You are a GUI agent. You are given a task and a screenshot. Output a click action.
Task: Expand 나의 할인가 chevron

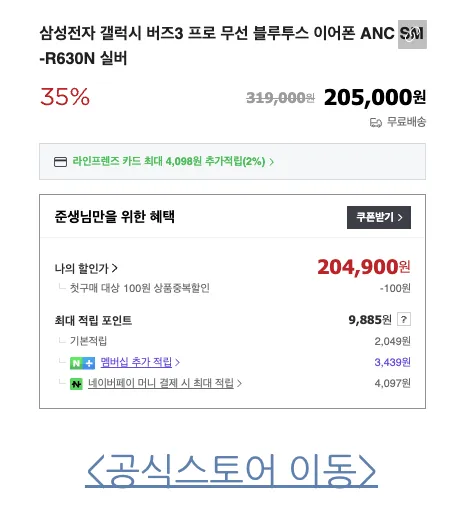click(114, 268)
